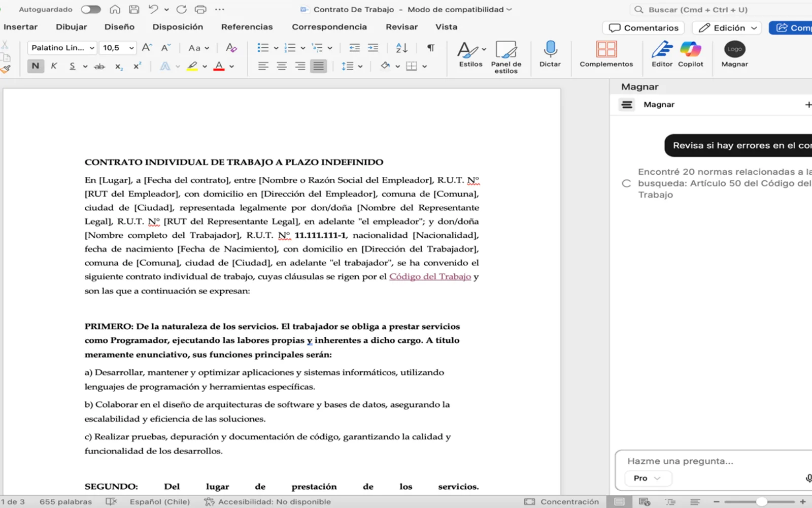The width and height of the screenshot is (812, 508).
Task: Select justify alignment icon
Action: (x=318, y=66)
